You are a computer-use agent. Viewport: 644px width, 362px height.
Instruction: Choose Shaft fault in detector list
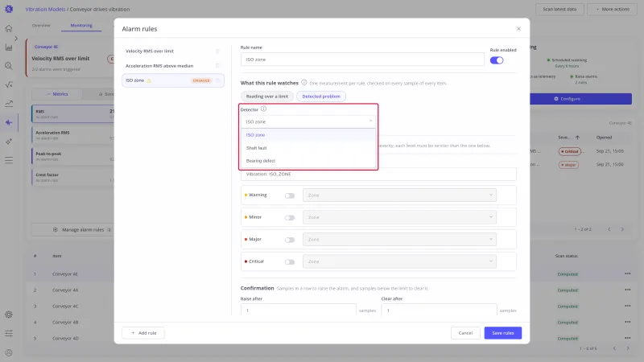tap(308, 148)
